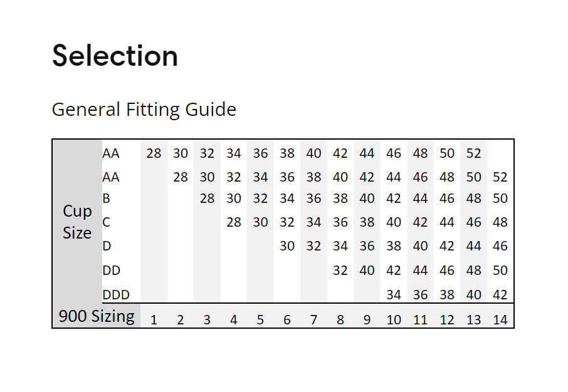The image size is (568, 392).
Task: Select the D cup row label
Action: [x=107, y=246]
